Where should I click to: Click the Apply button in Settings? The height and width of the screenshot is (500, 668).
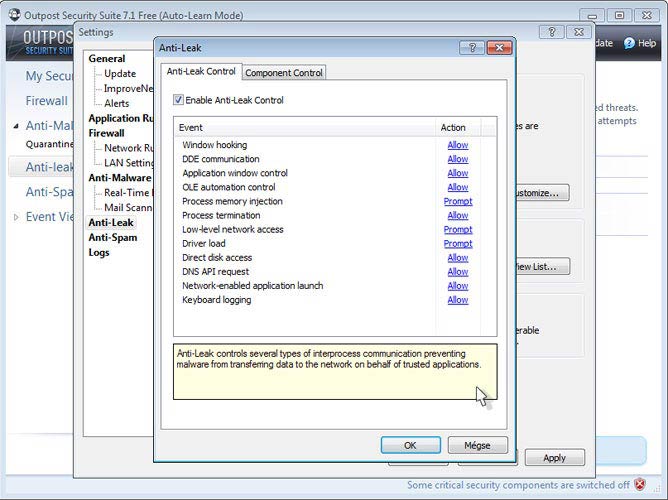[554, 458]
